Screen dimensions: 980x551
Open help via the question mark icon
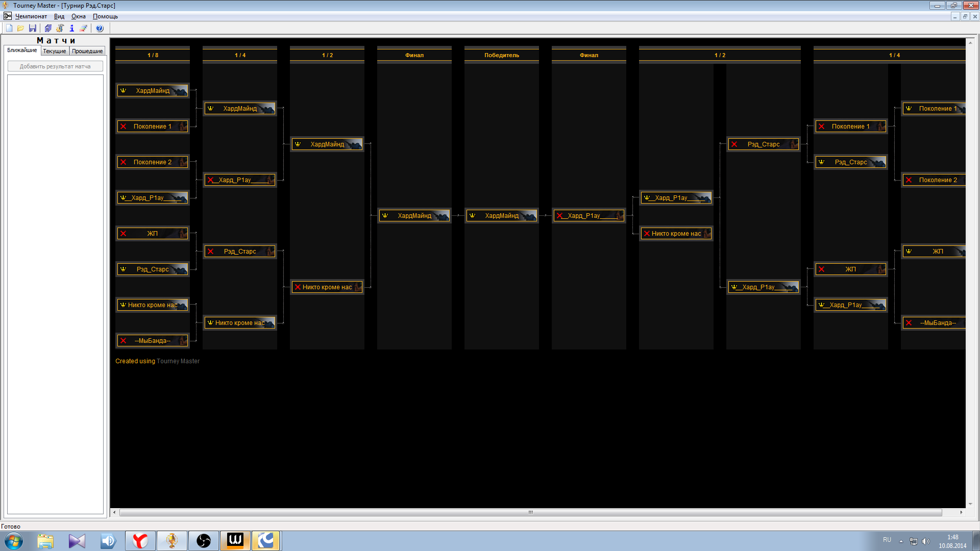(x=100, y=29)
